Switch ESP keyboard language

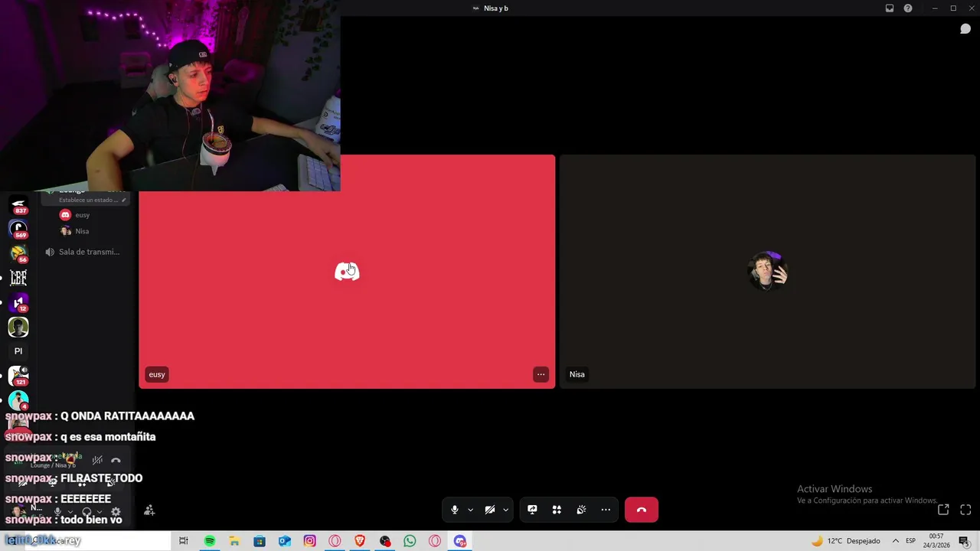[911, 541]
